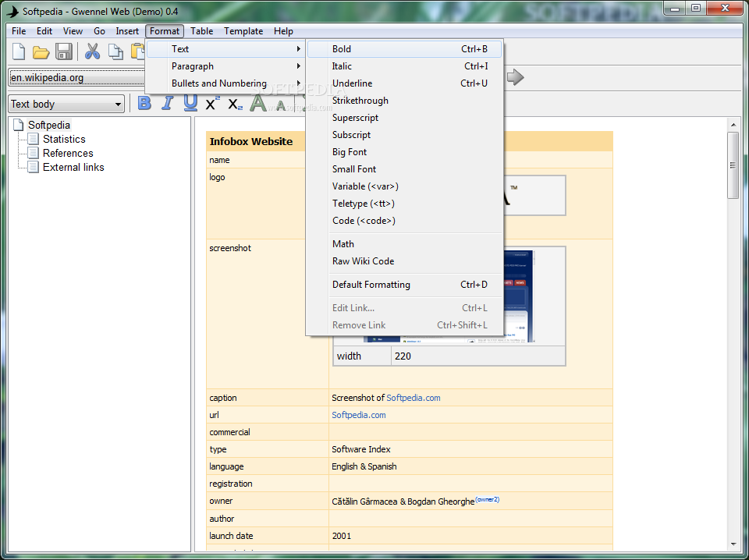Image resolution: width=749 pixels, height=560 pixels.
Task: Select External links in the page tree
Action: tap(73, 167)
